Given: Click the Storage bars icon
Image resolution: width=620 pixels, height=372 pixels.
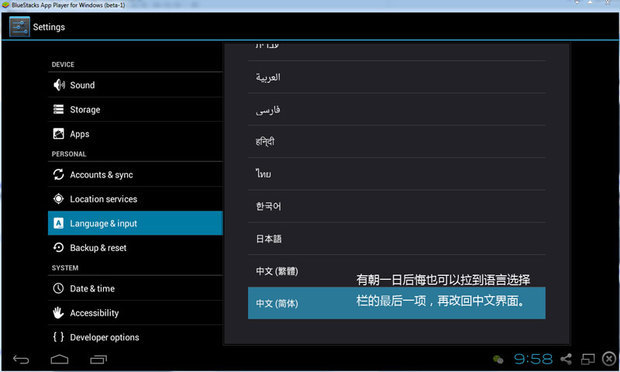Looking at the screenshot, I should tap(59, 109).
